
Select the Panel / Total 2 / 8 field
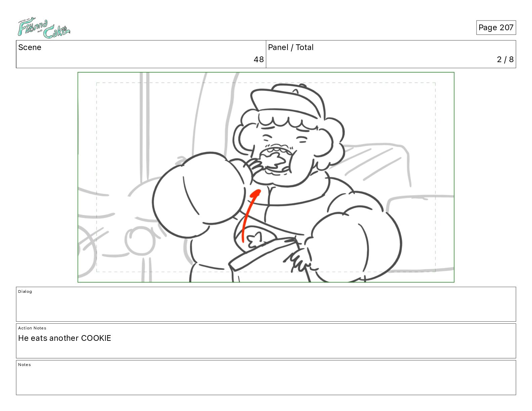(x=391, y=54)
